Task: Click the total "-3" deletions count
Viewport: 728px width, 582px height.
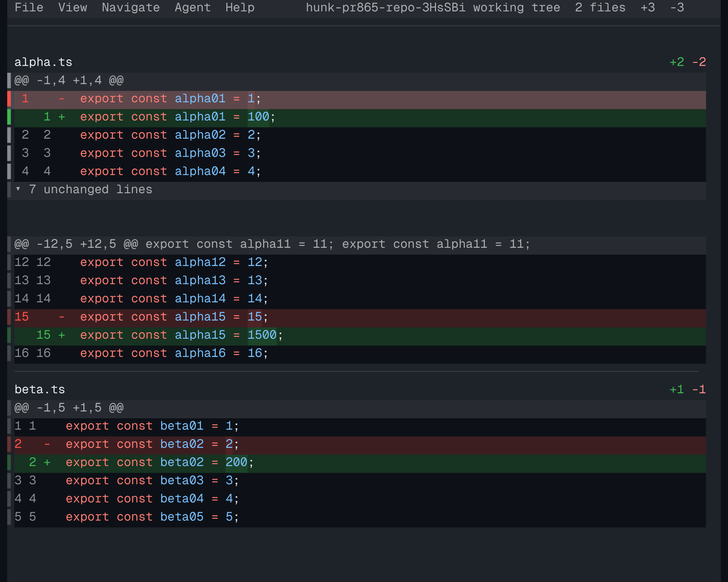Action: pyautogui.click(x=677, y=8)
